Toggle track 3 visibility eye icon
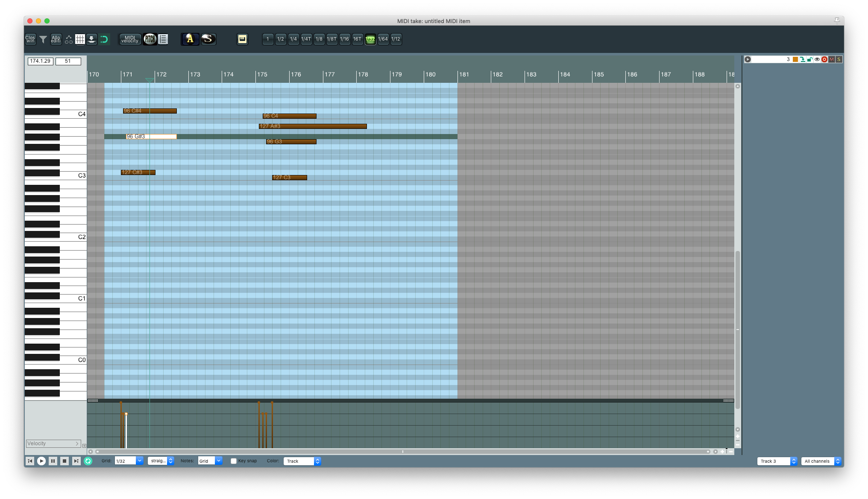Screen dimensions: 868x499 coord(817,59)
